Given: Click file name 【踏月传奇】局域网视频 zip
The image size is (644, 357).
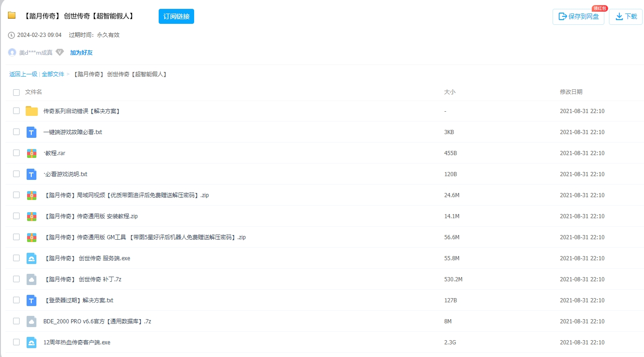Looking at the screenshot, I should point(126,195).
